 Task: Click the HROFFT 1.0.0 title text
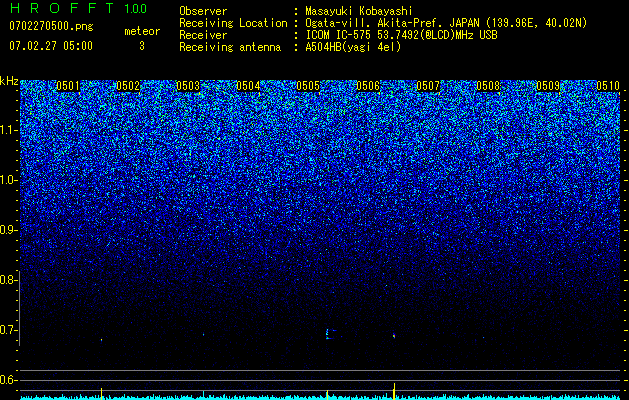(78, 8)
